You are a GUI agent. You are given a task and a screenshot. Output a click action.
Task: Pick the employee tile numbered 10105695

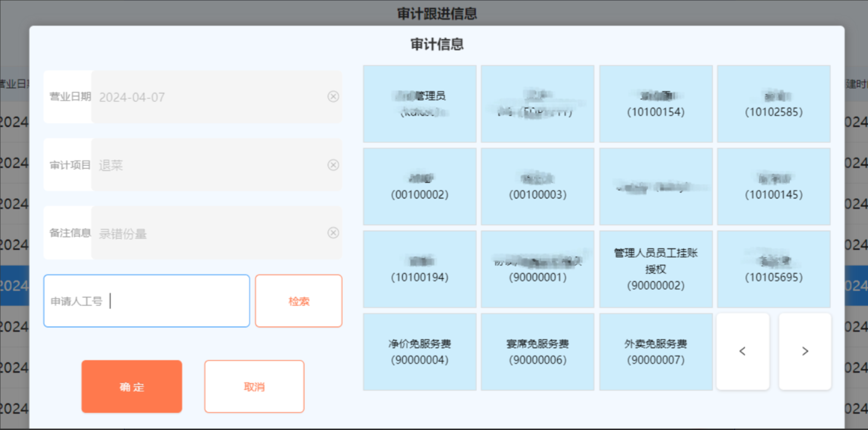click(774, 269)
